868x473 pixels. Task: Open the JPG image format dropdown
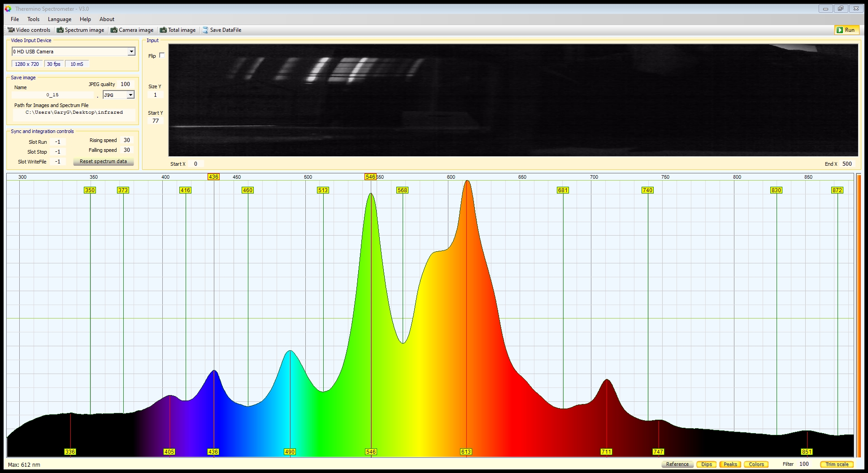pos(130,95)
